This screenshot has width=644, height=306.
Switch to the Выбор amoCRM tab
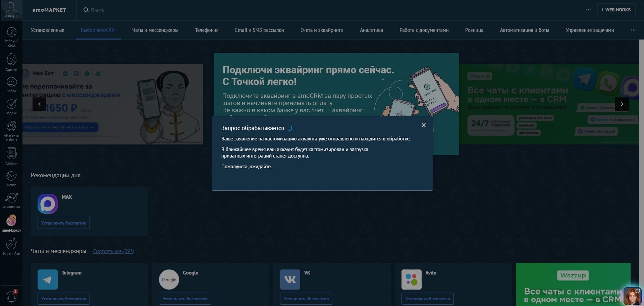(x=98, y=30)
